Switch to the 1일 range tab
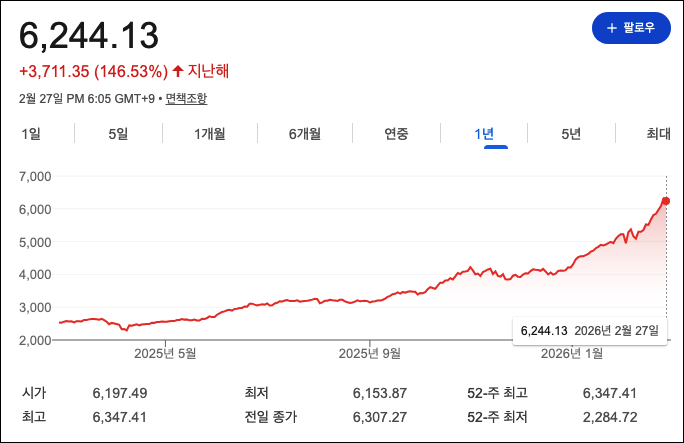 [31, 134]
